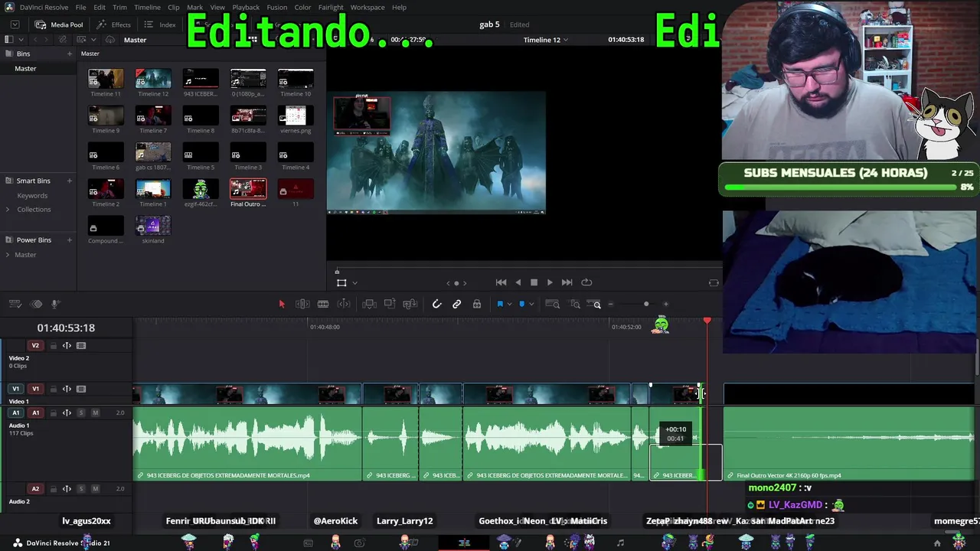Open the Fairlight menu

tap(331, 7)
